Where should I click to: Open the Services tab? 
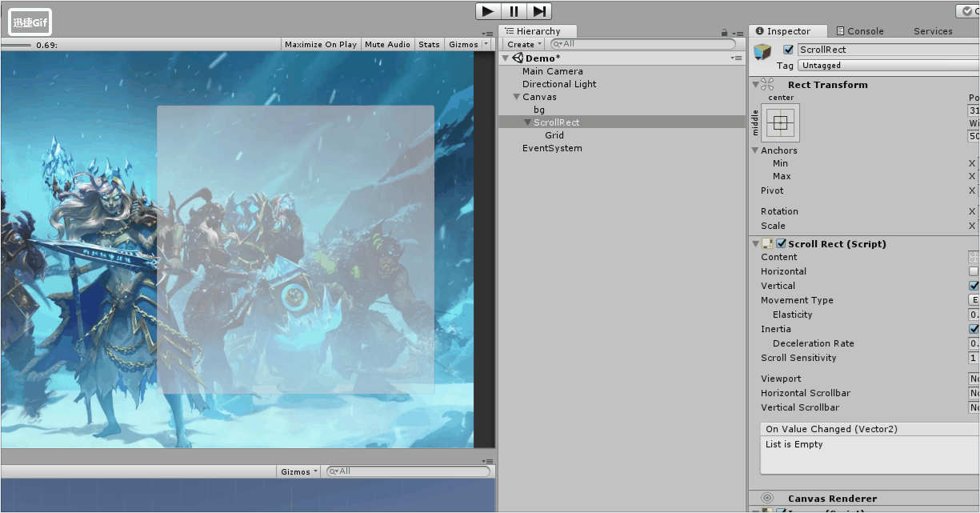(x=933, y=31)
